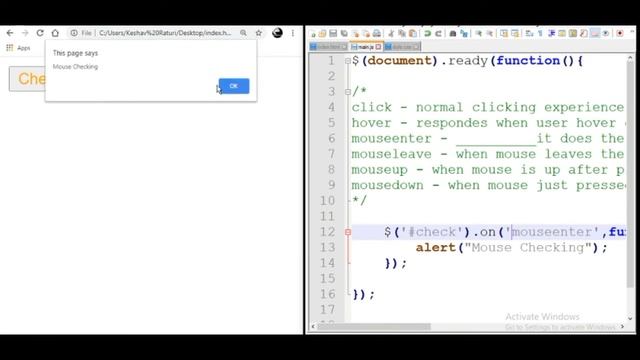
Task: Toggle the file monitoring eye icon
Action: 606,33
